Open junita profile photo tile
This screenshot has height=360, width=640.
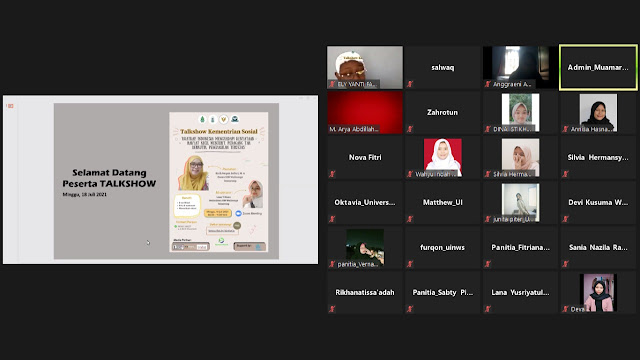pyautogui.click(x=520, y=202)
